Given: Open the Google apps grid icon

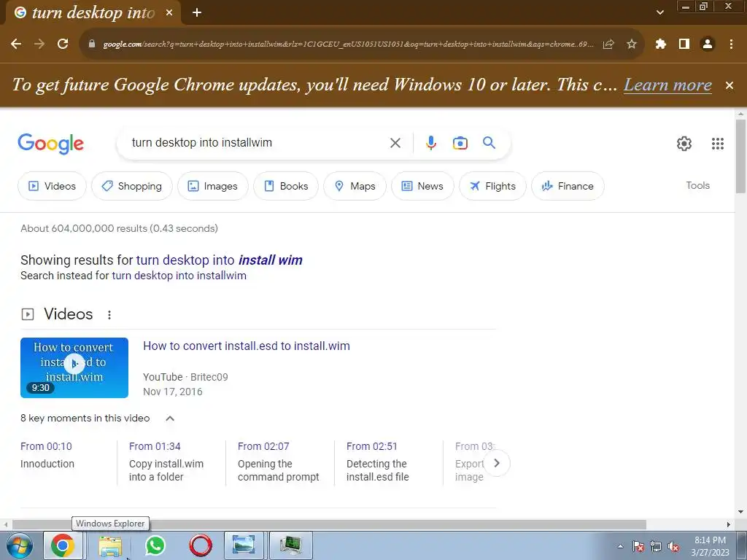Looking at the screenshot, I should tap(718, 144).
